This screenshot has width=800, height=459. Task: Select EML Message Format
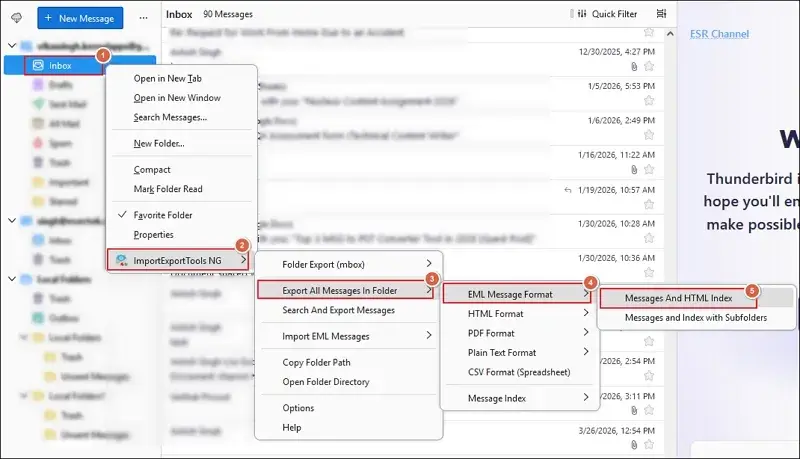tap(517, 294)
